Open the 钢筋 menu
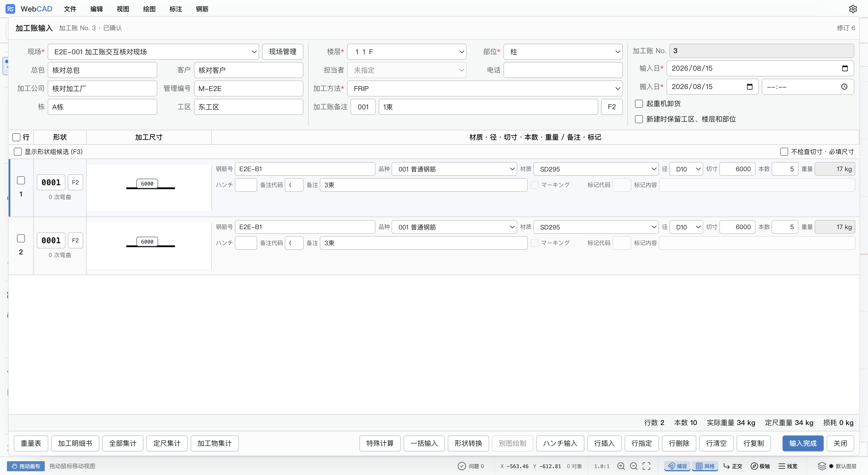 [202, 9]
